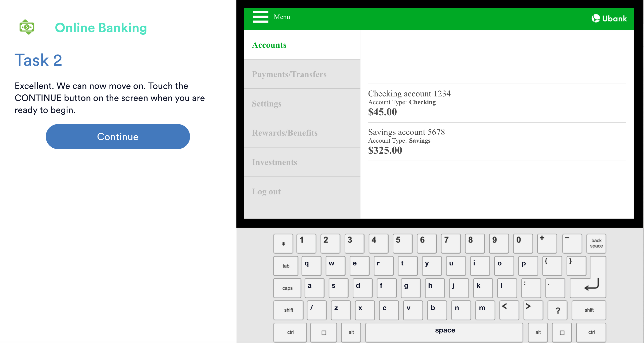The width and height of the screenshot is (644, 343).
Task: Toggle the left shift key
Action: pyautogui.click(x=288, y=310)
